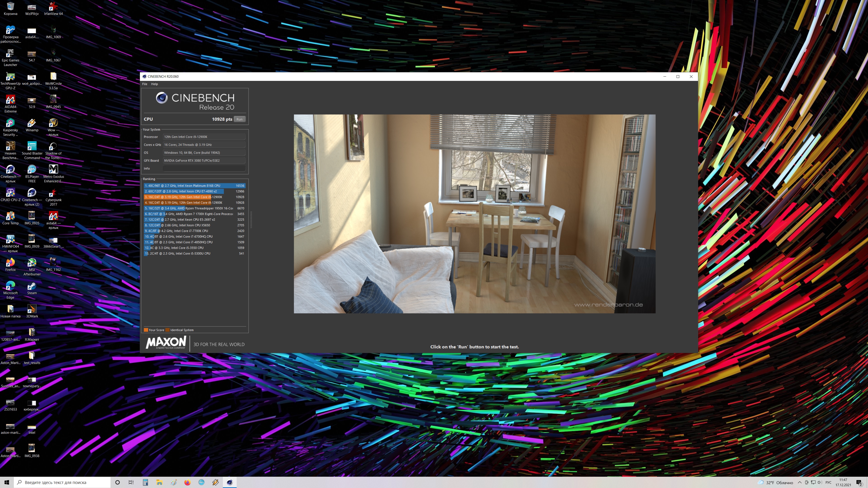
Task: Open the Task View taskbar button
Action: 131,482
